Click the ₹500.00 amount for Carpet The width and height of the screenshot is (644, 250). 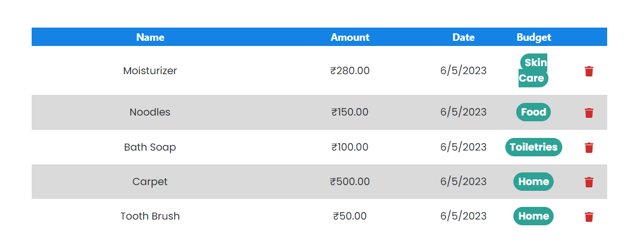[x=350, y=182]
